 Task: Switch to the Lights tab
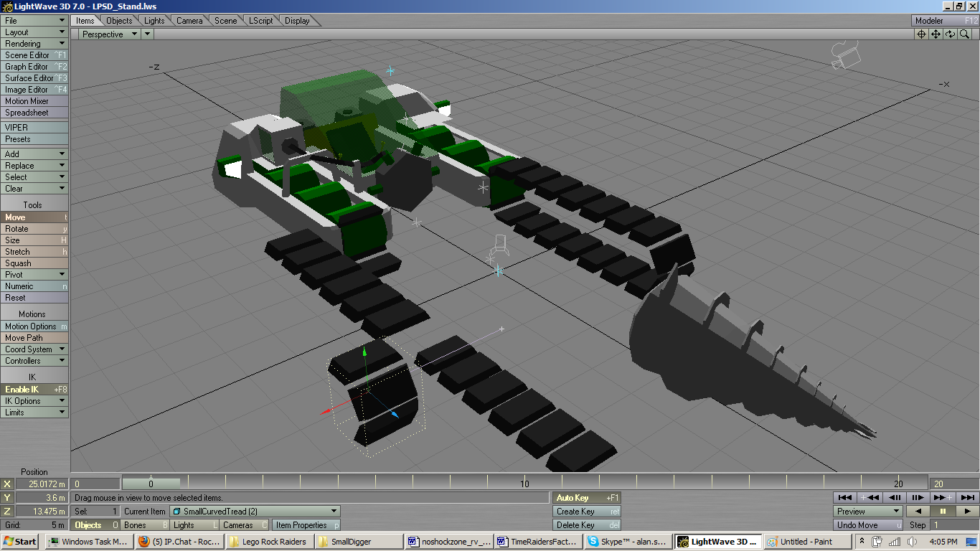pos(154,21)
